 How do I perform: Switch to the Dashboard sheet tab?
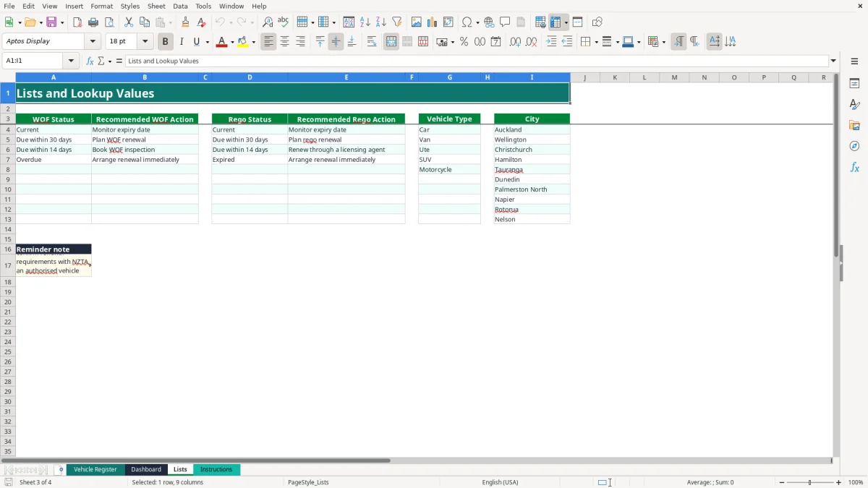tap(146, 470)
